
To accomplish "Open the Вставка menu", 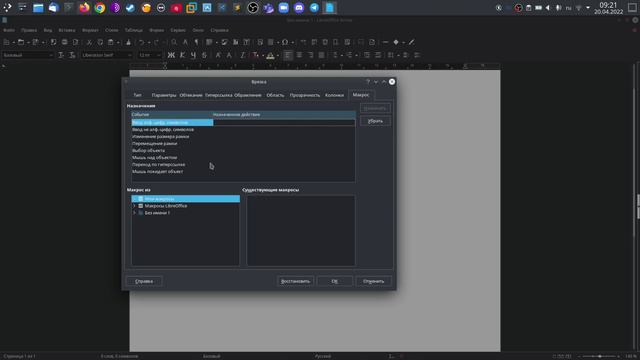I will pyautogui.click(x=67, y=30).
